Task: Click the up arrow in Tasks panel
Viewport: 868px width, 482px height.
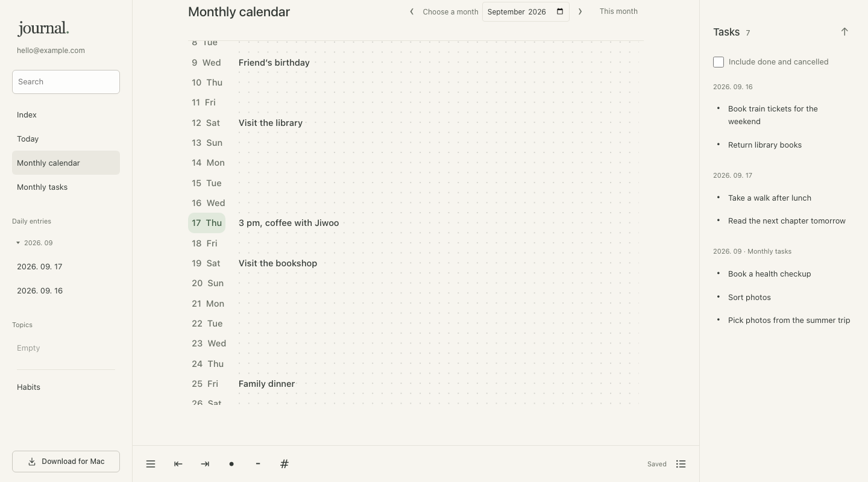Action: click(844, 32)
